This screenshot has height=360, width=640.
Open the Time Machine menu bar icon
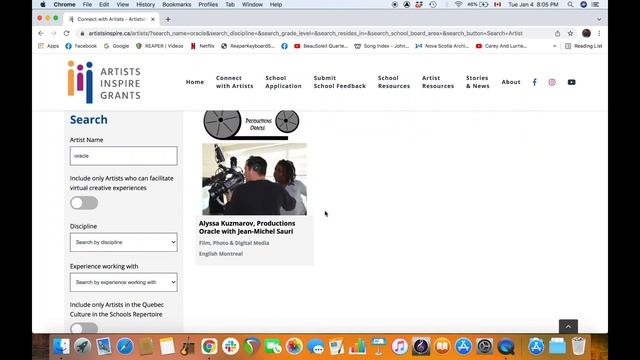[x=433, y=4]
